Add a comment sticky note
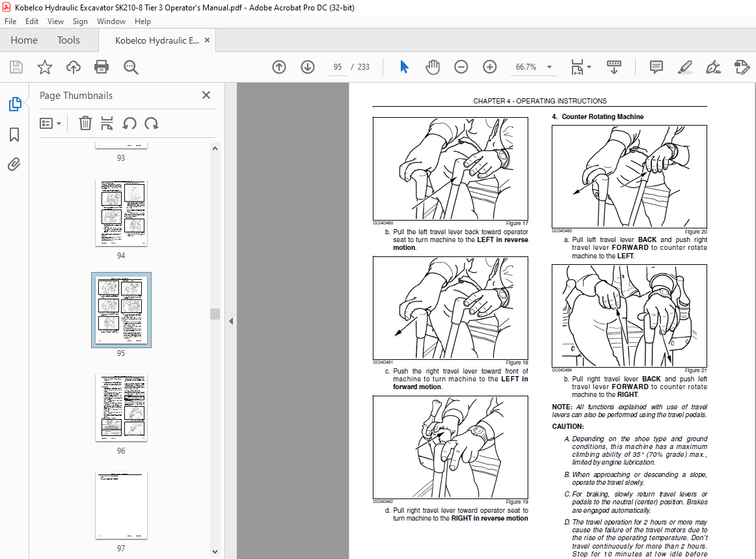The width and height of the screenshot is (756, 559). [656, 67]
